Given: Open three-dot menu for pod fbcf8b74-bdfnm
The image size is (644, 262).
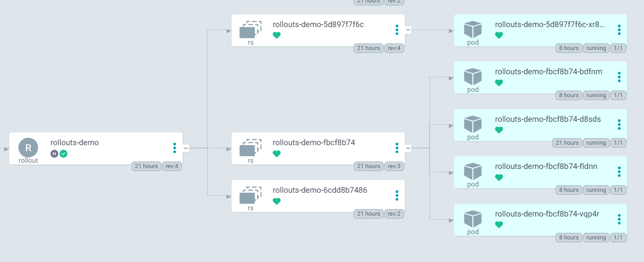Looking at the screenshot, I should 619,77.
